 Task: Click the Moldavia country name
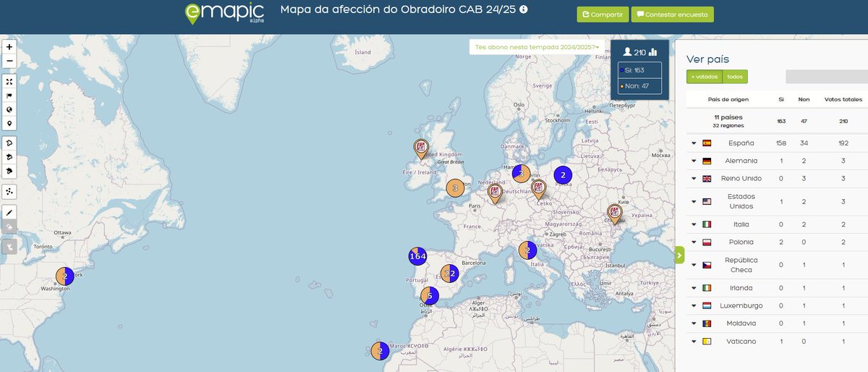[742, 324]
